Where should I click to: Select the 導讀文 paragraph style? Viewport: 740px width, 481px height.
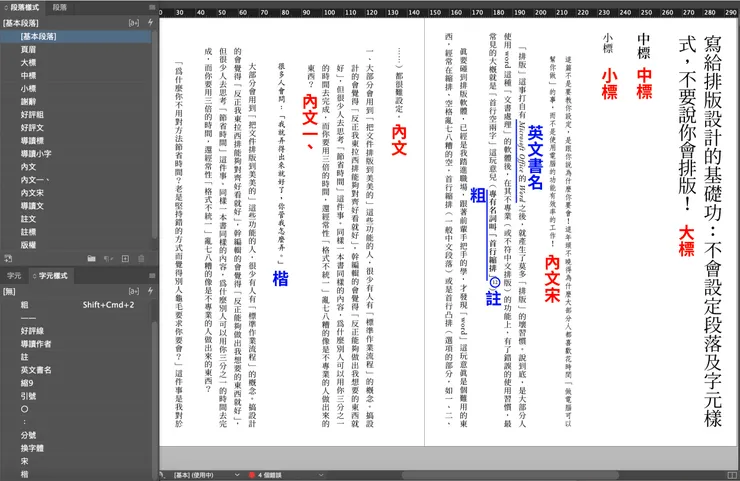[x=76, y=206]
